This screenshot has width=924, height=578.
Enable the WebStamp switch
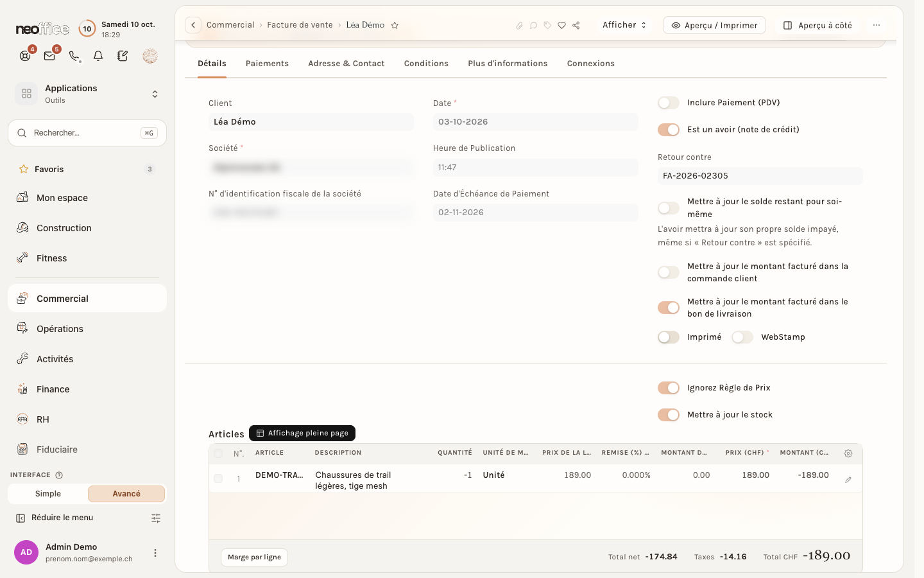[742, 337]
